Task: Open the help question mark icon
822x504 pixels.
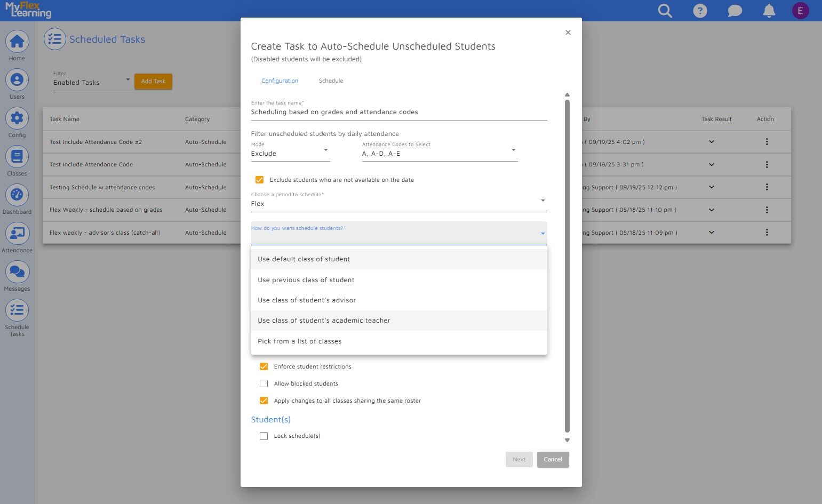Action: (700, 11)
